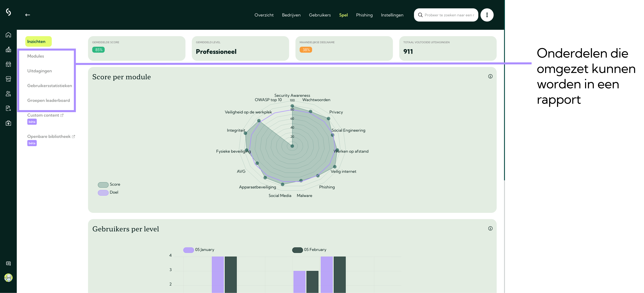644x293 pixels.
Task: Switch to the Phishing top menu
Action: click(364, 15)
